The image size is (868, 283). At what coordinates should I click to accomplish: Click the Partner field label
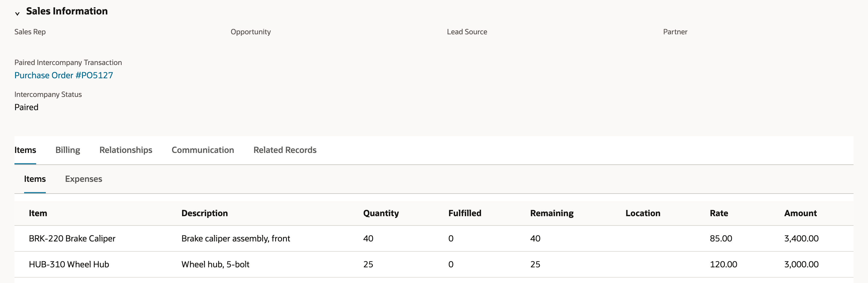675,32
